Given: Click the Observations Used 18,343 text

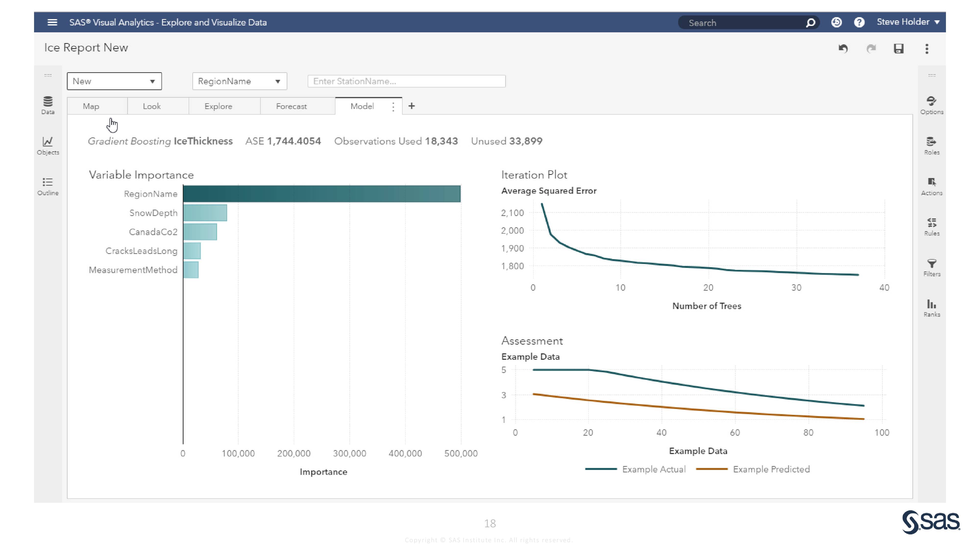Looking at the screenshot, I should point(396,141).
